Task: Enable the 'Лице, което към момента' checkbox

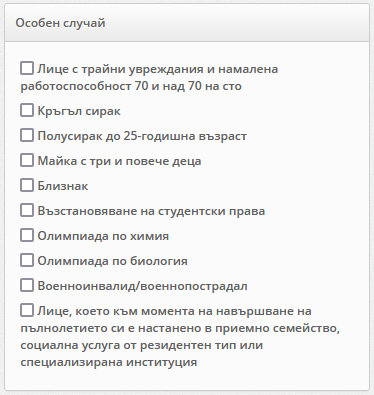Action: [x=27, y=310]
